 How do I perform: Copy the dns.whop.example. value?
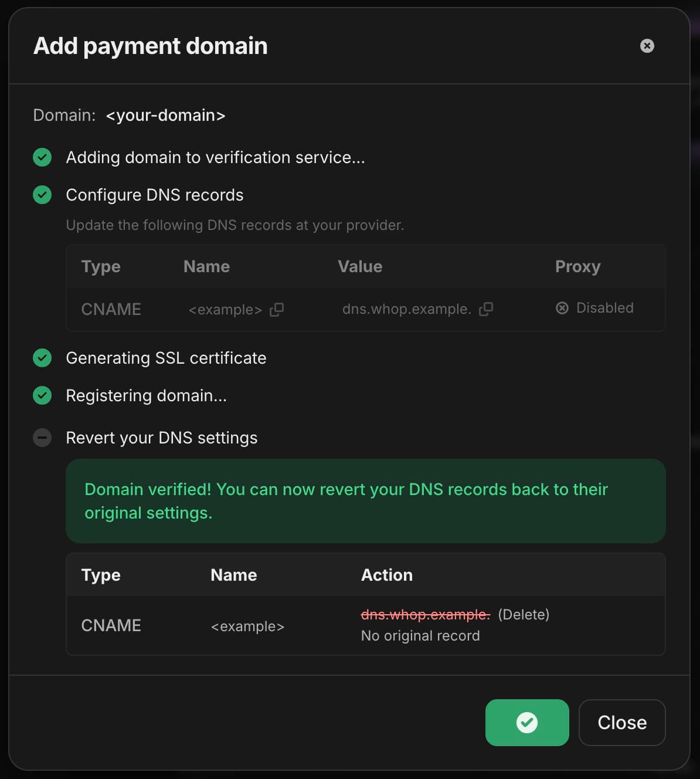click(x=486, y=309)
